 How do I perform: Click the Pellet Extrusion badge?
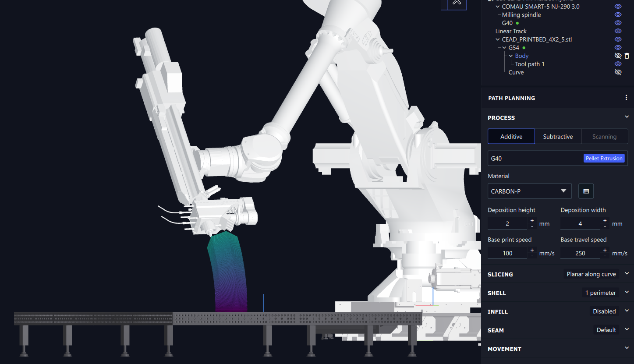click(x=604, y=159)
